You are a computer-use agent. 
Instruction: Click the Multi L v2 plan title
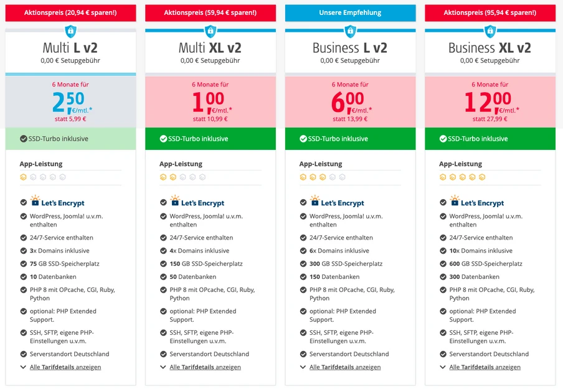70,48
